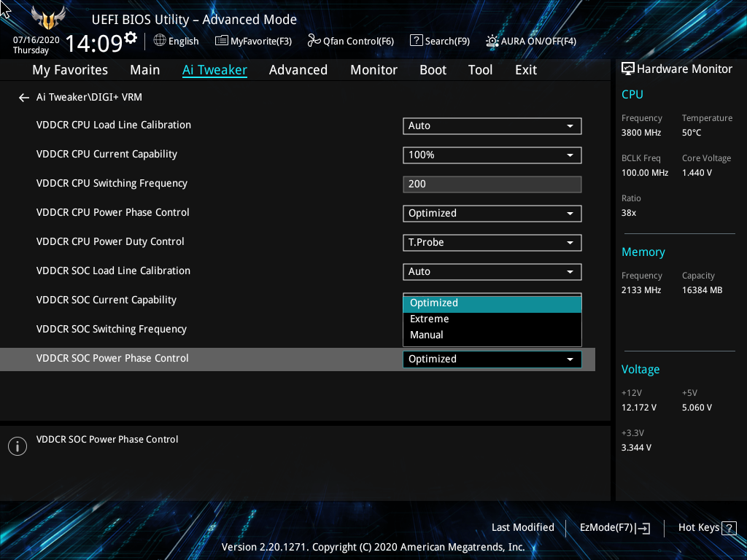Click VDDCR SOC Power Phase Control dropdown box

pos(492,359)
